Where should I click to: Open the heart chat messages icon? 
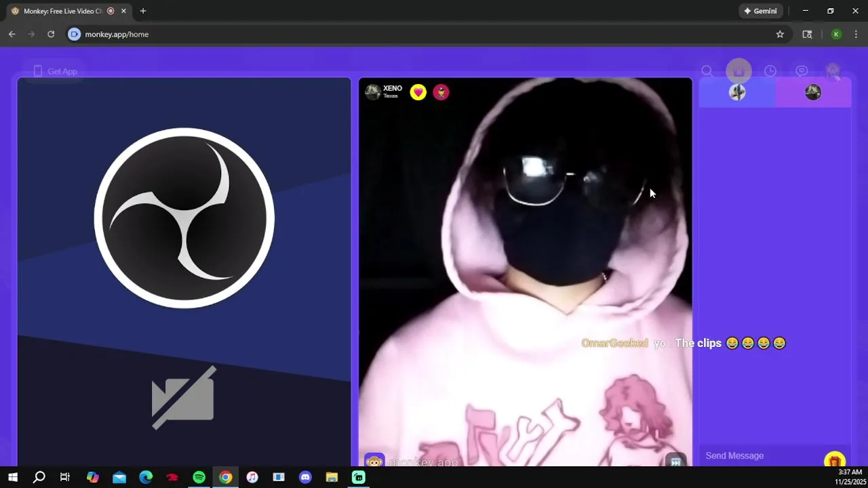point(802,71)
